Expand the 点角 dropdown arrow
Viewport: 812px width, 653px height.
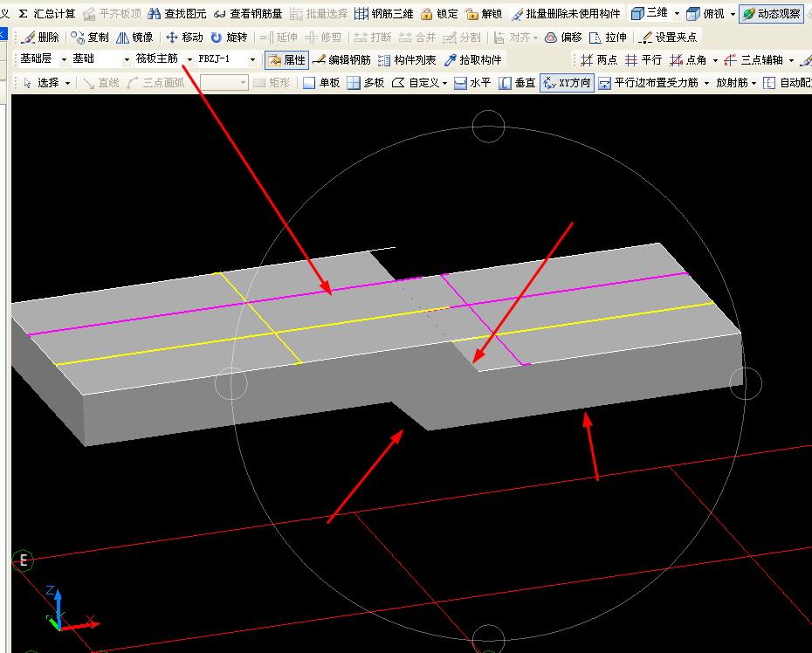pyautogui.click(x=715, y=60)
